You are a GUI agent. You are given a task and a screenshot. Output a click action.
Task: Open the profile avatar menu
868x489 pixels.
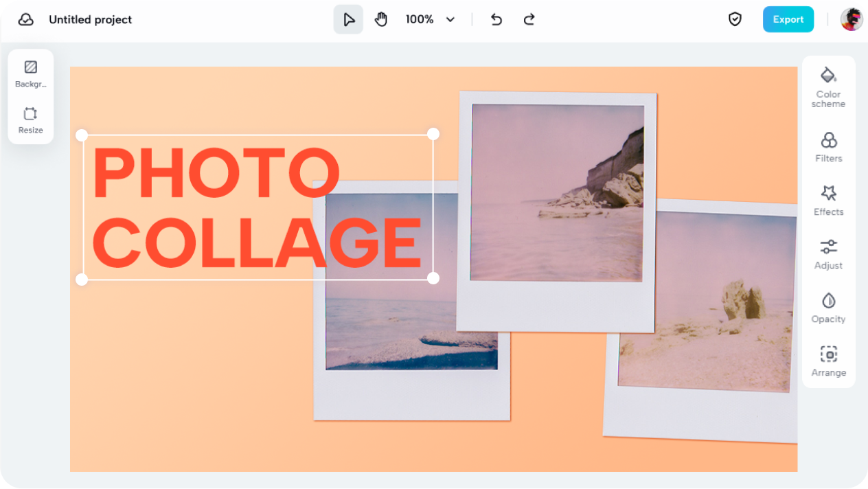tap(852, 19)
